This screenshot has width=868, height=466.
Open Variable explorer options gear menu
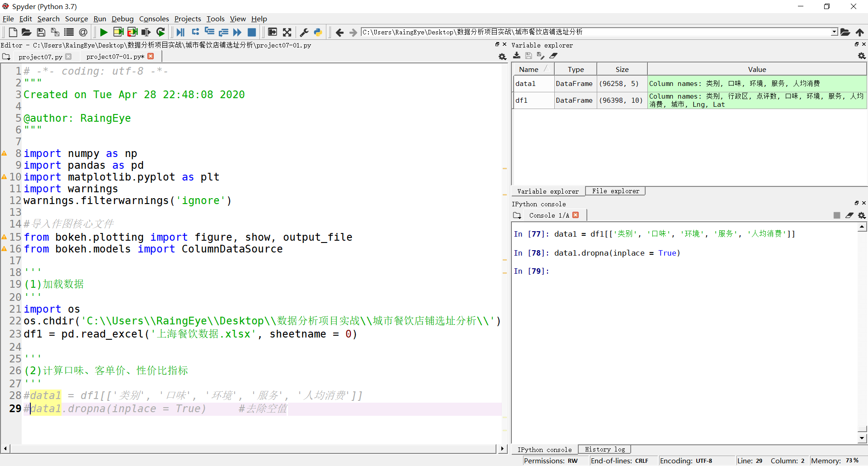[x=862, y=56]
